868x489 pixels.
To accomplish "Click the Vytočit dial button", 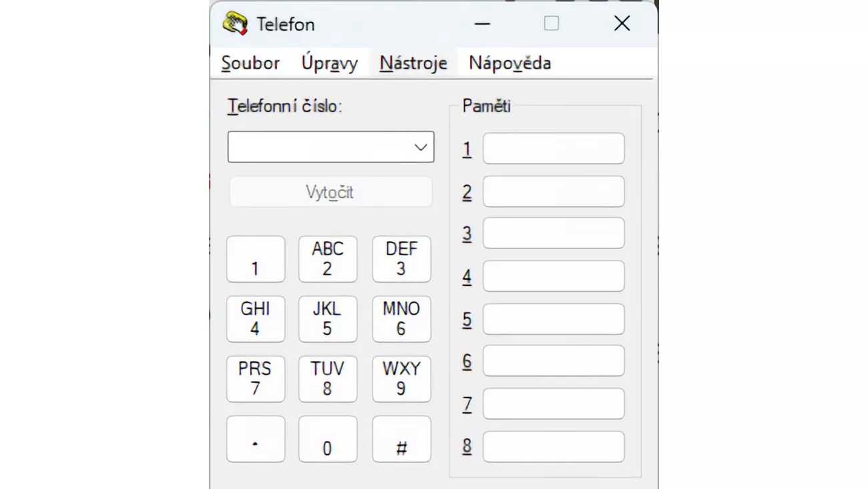I will 331,192.
